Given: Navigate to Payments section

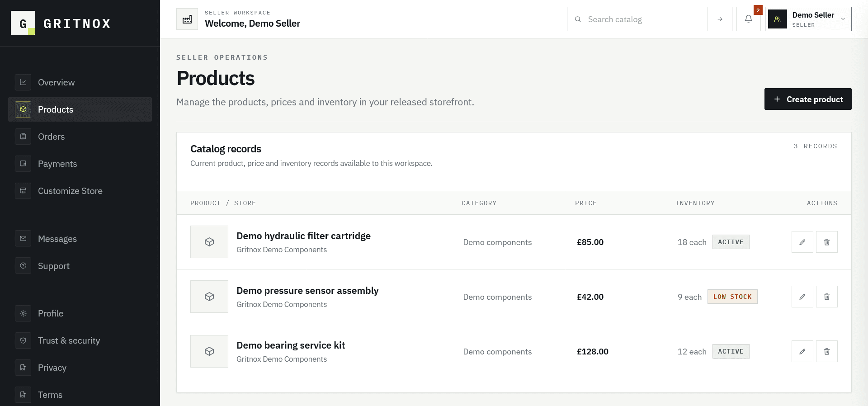Looking at the screenshot, I should (80, 164).
